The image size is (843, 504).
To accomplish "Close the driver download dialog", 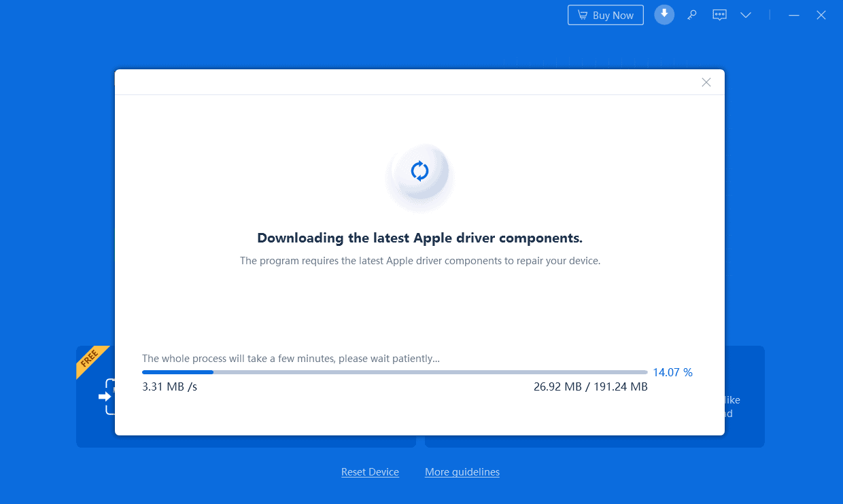I will tap(706, 82).
